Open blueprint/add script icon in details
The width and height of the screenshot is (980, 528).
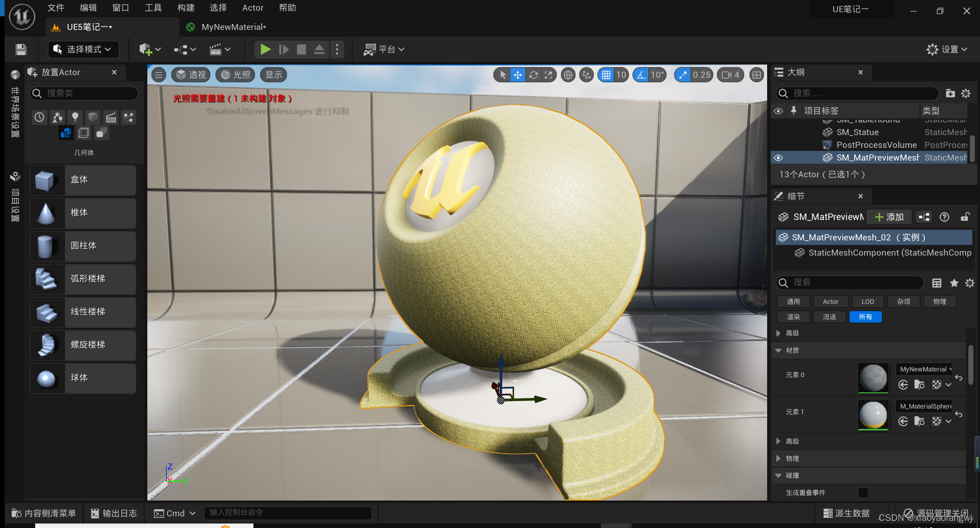point(924,217)
